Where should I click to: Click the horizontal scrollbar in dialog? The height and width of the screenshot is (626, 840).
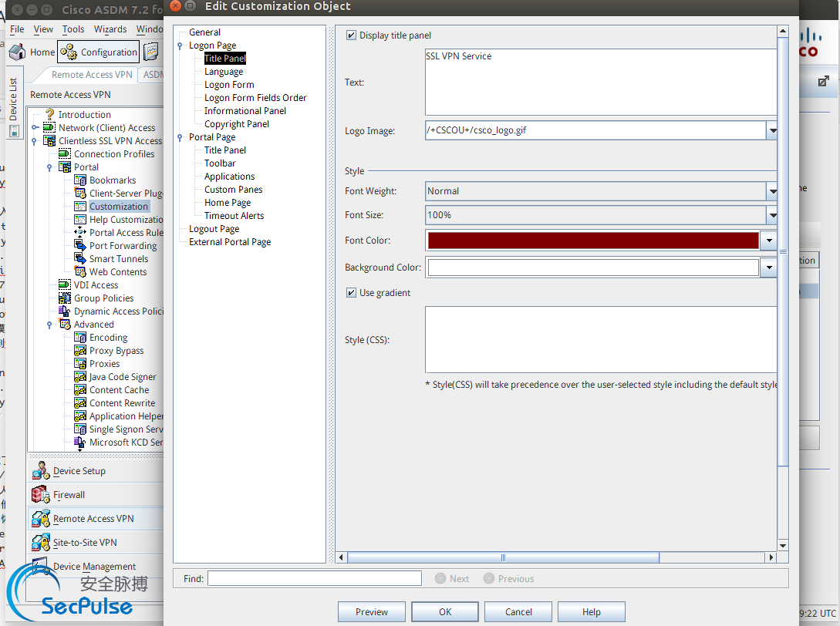[x=503, y=557]
